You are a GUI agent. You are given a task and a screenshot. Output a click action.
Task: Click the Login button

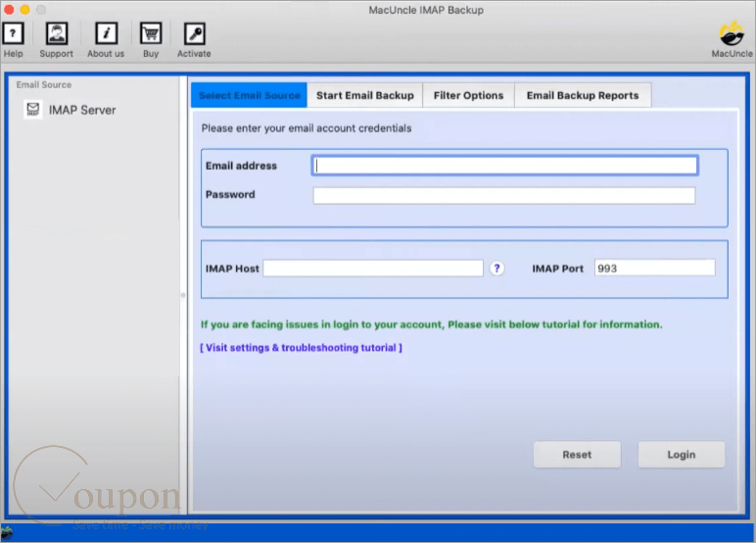click(x=682, y=454)
